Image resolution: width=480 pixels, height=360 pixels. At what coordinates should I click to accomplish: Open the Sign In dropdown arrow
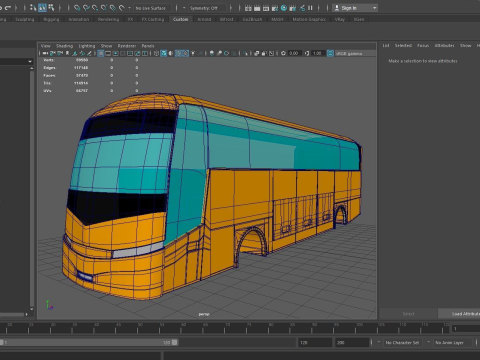[x=374, y=8]
